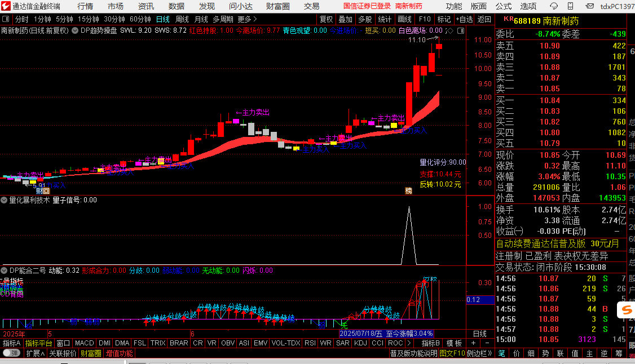The width and height of the screenshot is (635, 364).
Task: Open 指标B selector
Action: pos(430,343)
